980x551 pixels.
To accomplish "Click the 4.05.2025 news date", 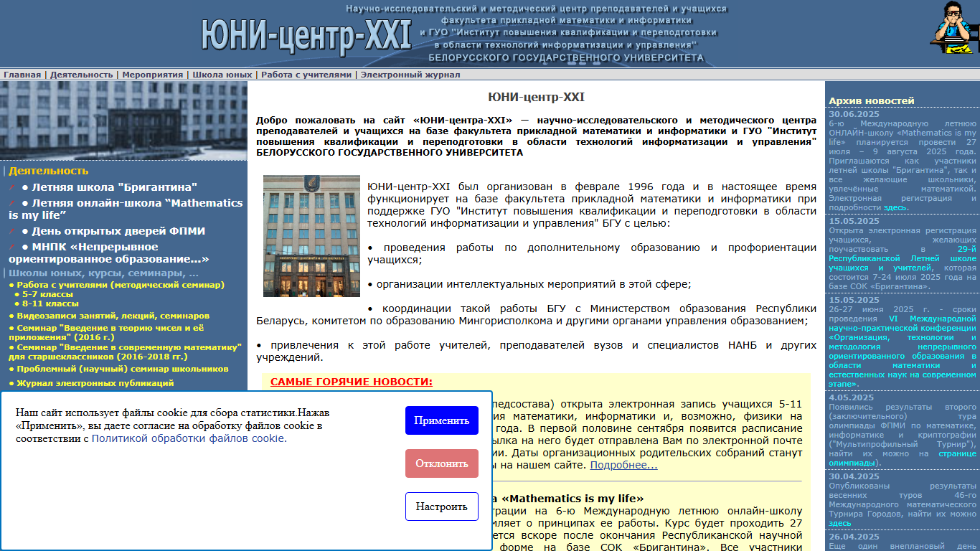I will pyautogui.click(x=851, y=397).
